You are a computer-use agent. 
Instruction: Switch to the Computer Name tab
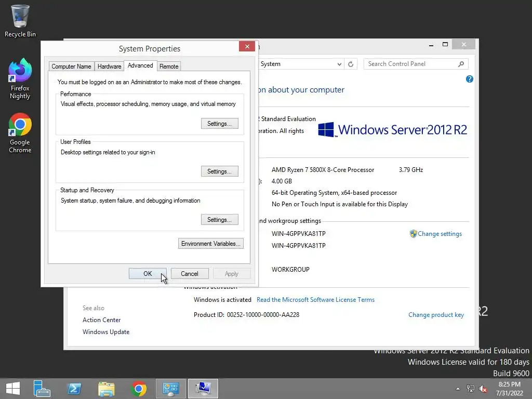(x=71, y=66)
